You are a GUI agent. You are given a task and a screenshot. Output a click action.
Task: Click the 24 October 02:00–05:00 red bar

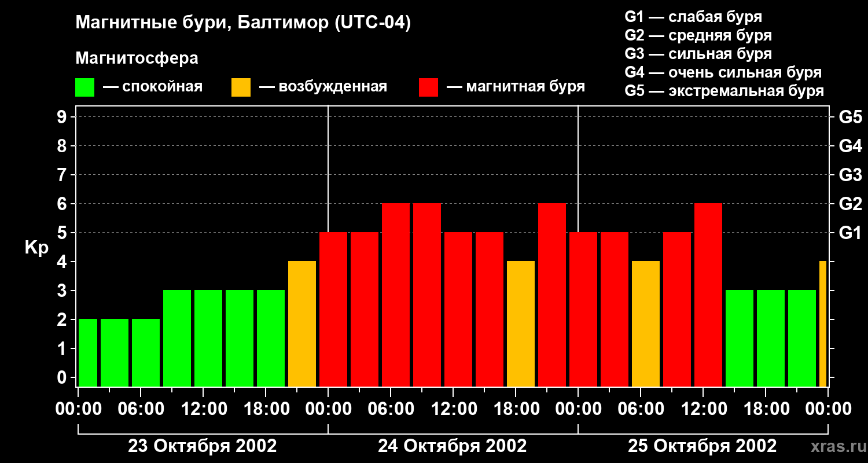[x=365, y=310]
